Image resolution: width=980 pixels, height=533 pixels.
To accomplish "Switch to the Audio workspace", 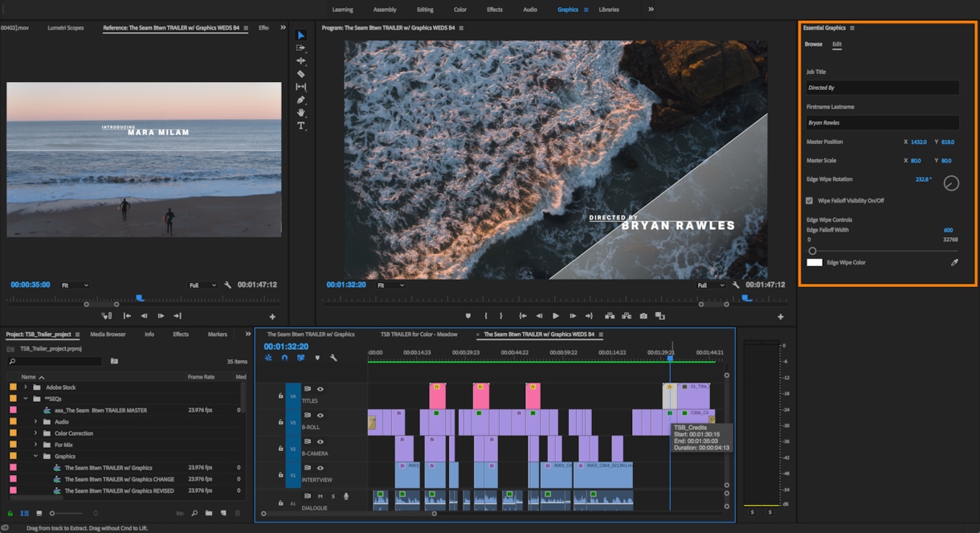I will [x=530, y=10].
